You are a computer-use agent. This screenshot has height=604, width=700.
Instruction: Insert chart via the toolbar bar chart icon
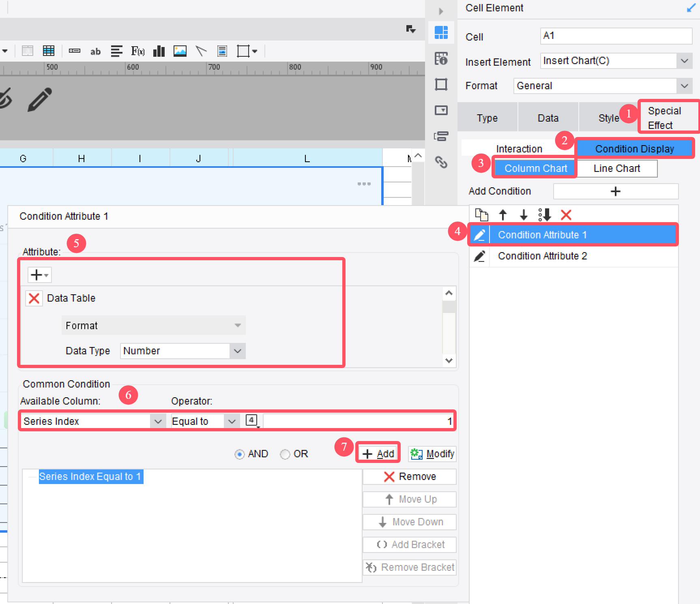159,51
